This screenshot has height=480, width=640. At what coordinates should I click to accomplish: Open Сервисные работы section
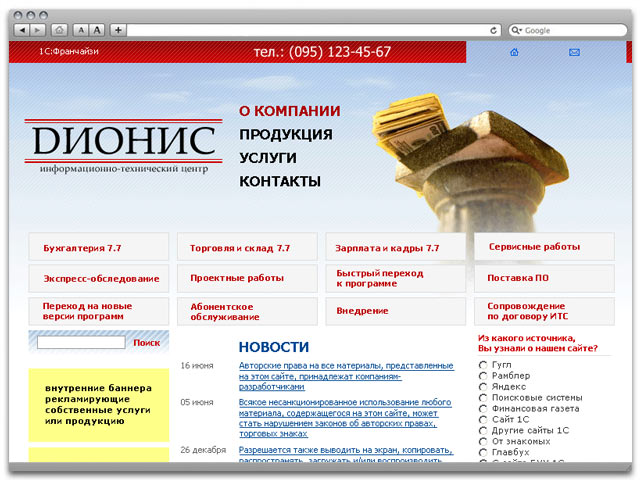coord(544,247)
